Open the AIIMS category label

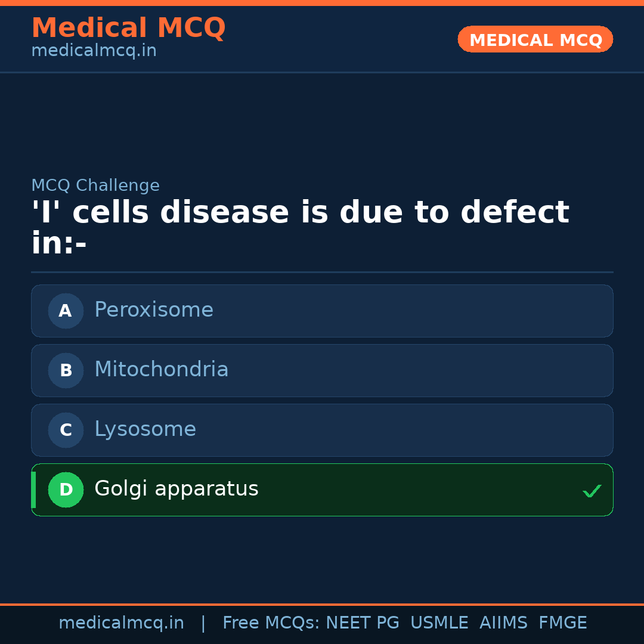(504, 622)
